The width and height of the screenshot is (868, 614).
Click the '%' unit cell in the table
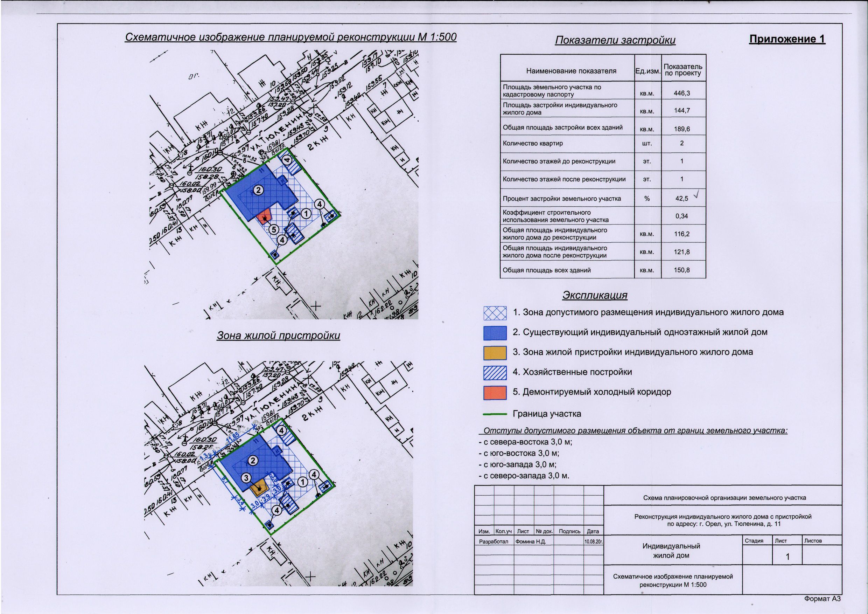[647, 199]
